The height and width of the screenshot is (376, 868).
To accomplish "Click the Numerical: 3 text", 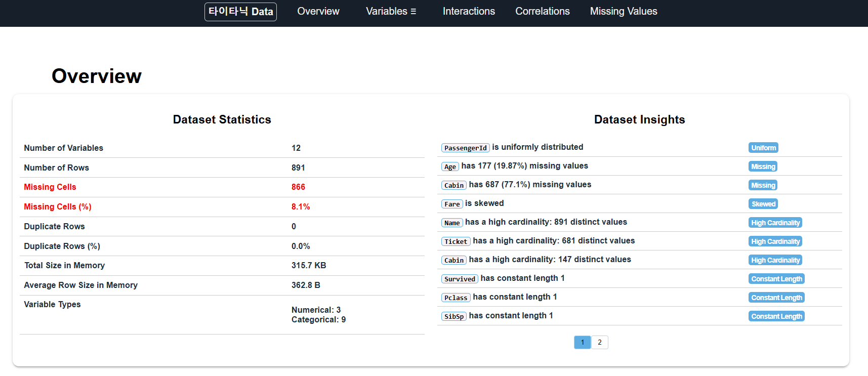I will coord(316,310).
